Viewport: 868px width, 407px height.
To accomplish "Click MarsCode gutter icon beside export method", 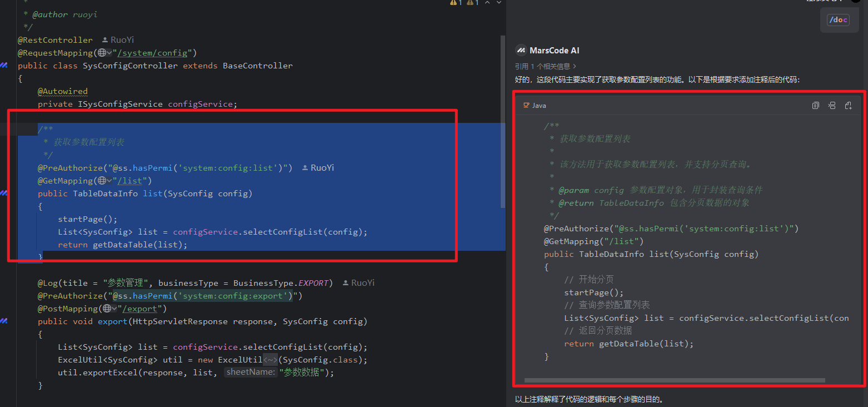I will [x=4, y=321].
